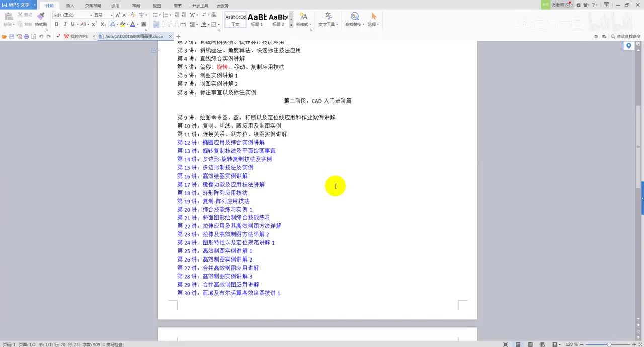Save document with floppy disk icon

[x=12, y=36]
